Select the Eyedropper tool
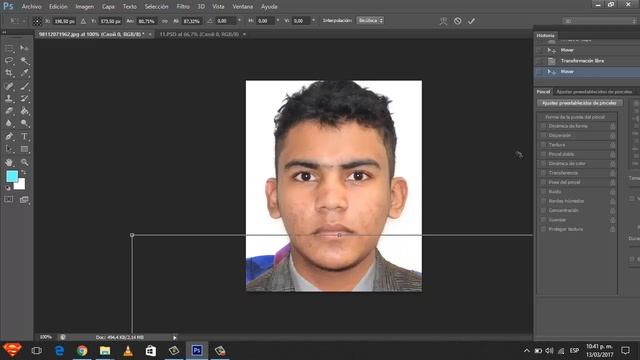The height and width of the screenshot is (360, 640). pyautogui.click(x=24, y=73)
